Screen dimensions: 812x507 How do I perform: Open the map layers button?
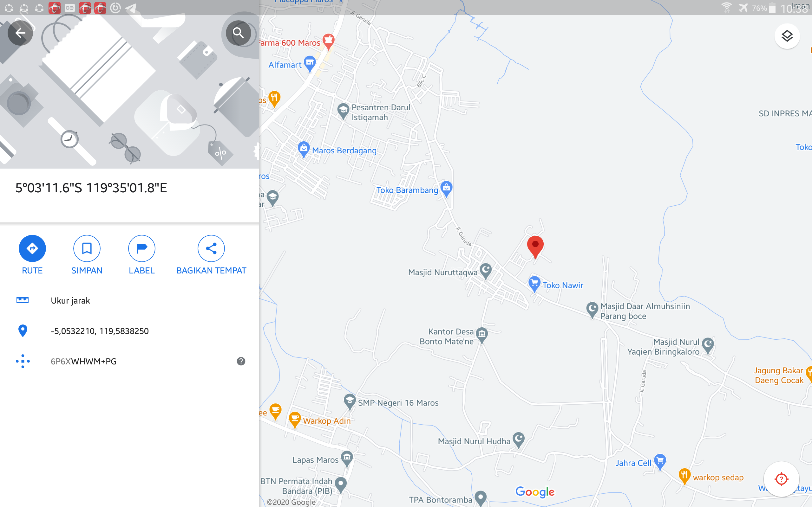tap(787, 36)
